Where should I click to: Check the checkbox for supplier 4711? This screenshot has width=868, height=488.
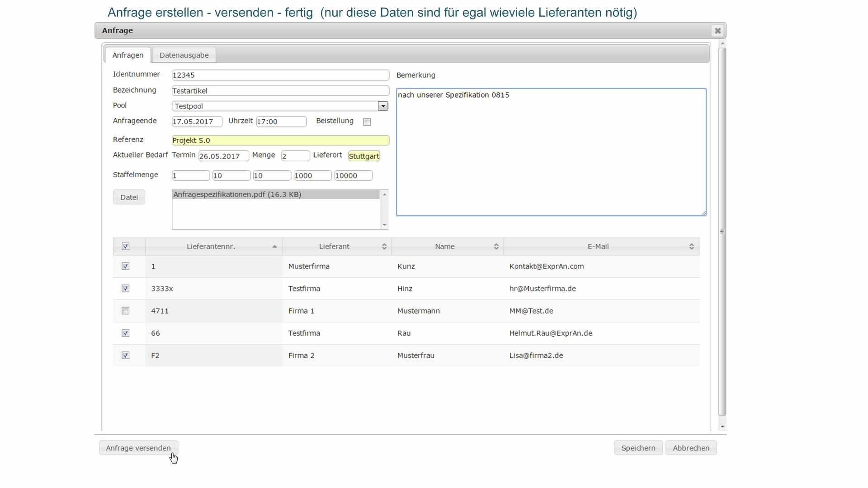point(126,311)
